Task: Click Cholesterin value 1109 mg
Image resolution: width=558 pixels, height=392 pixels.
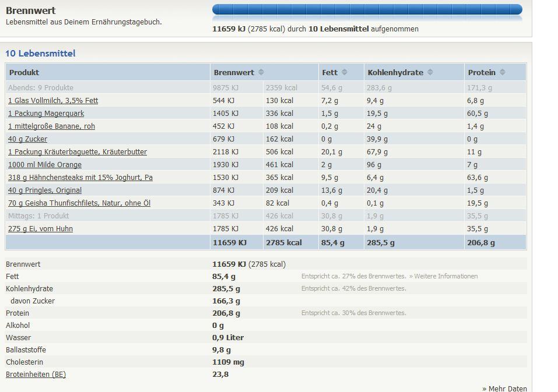Action: point(228,362)
